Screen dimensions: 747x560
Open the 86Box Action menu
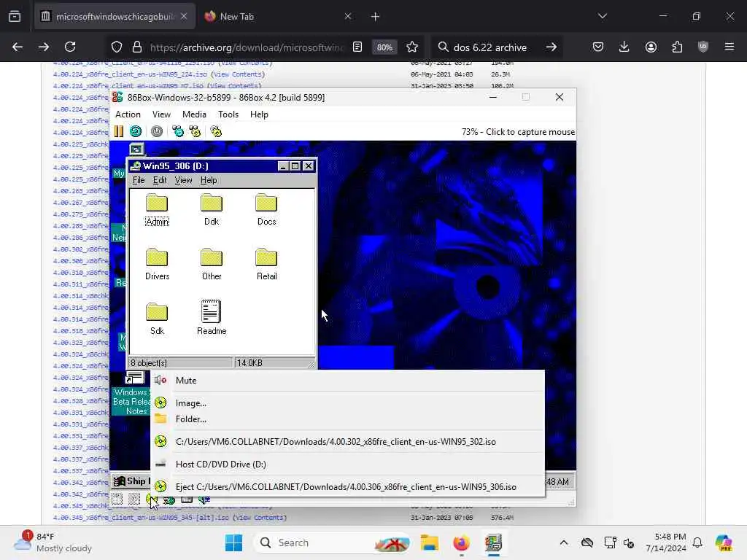coord(128,114)
